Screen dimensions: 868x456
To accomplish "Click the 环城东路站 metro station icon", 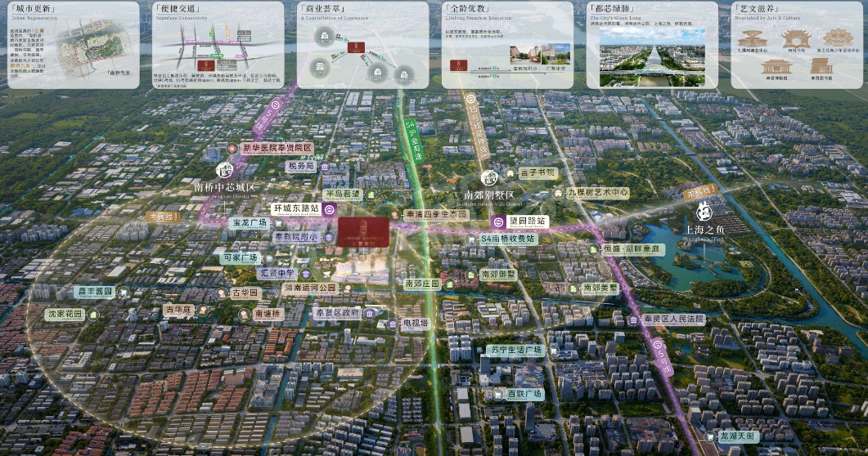I will coord(328,209).
